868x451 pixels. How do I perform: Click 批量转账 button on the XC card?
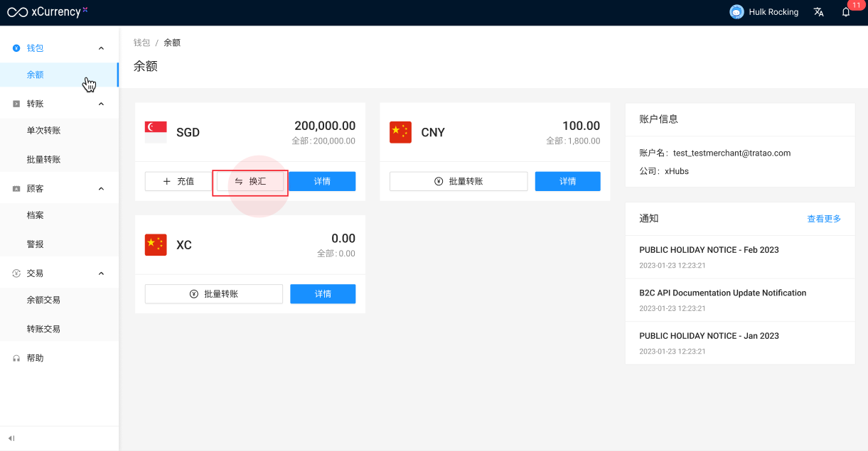point(214,294)
